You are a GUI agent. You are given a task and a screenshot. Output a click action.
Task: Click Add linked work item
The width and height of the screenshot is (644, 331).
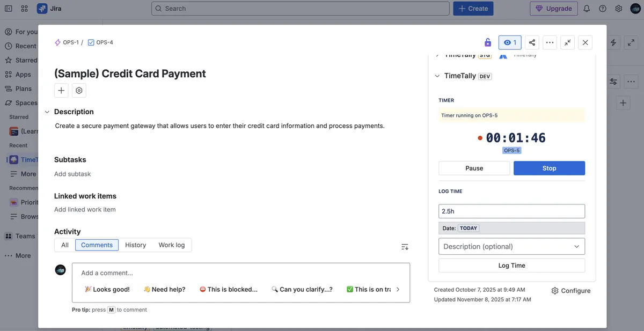(85, 209)
